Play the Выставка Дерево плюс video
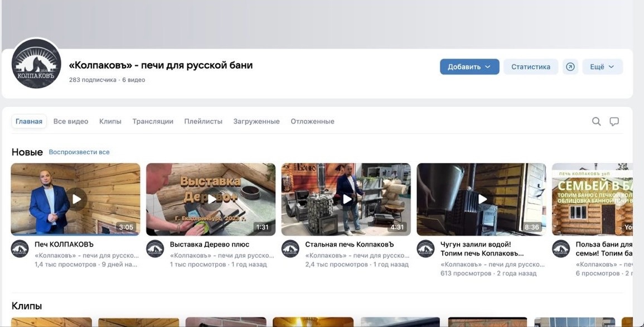Screen dimensions: 644x327 pyautogui.click(x=211, y=199)
